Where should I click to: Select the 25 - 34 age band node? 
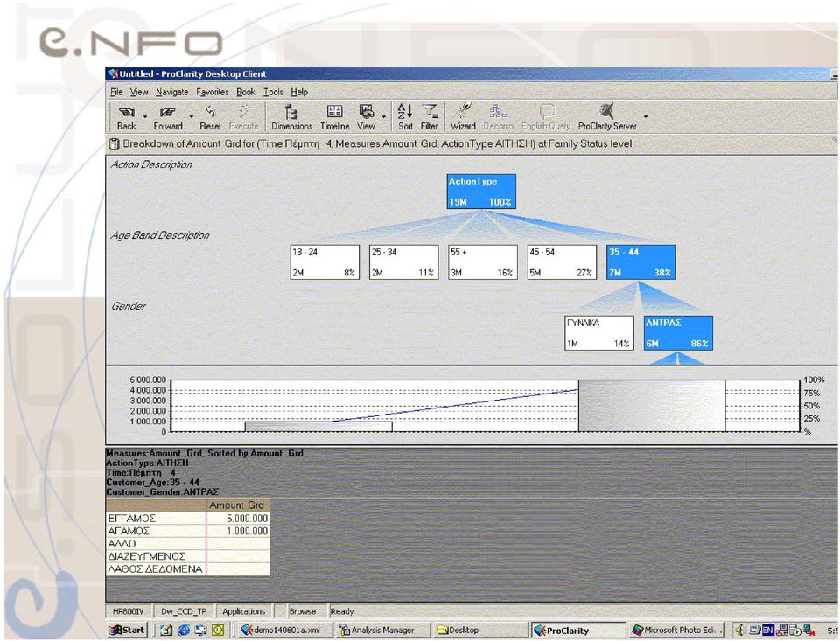(x=404, y=261)
